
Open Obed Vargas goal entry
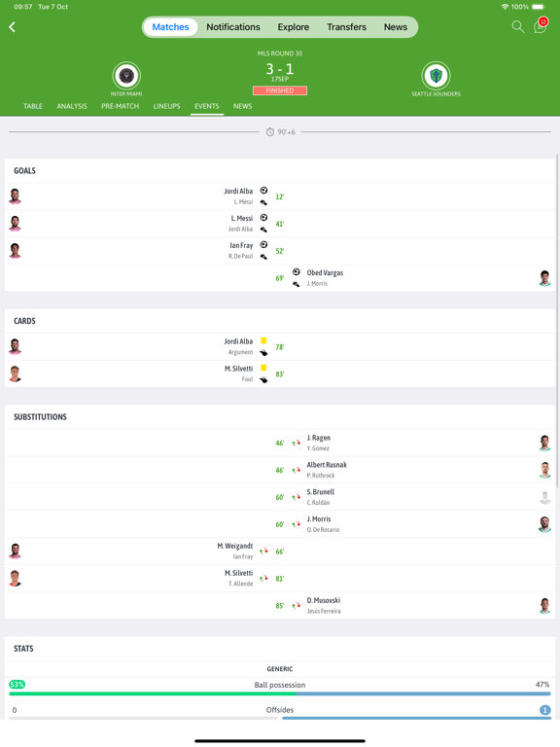tap(280, 278)
